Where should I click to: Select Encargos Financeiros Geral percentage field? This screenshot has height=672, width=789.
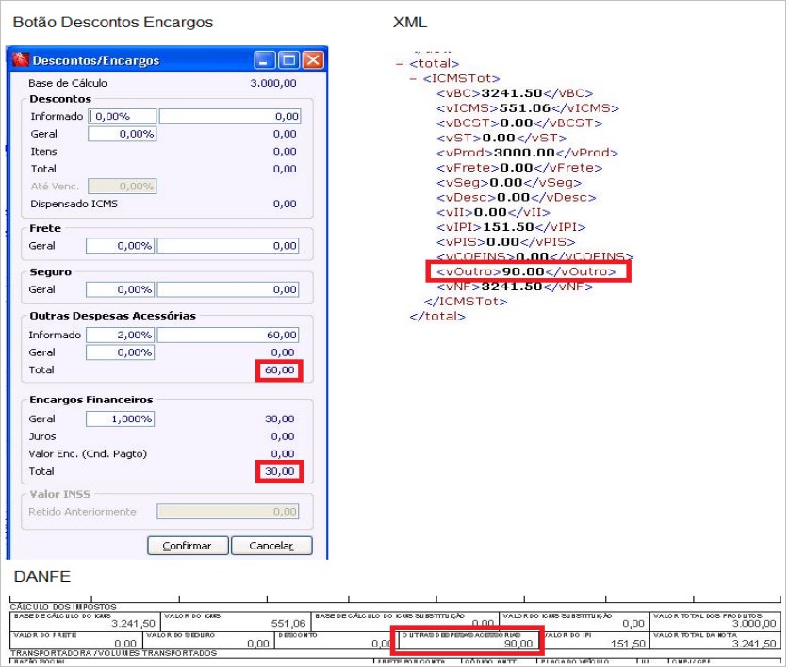click(121, 419)
